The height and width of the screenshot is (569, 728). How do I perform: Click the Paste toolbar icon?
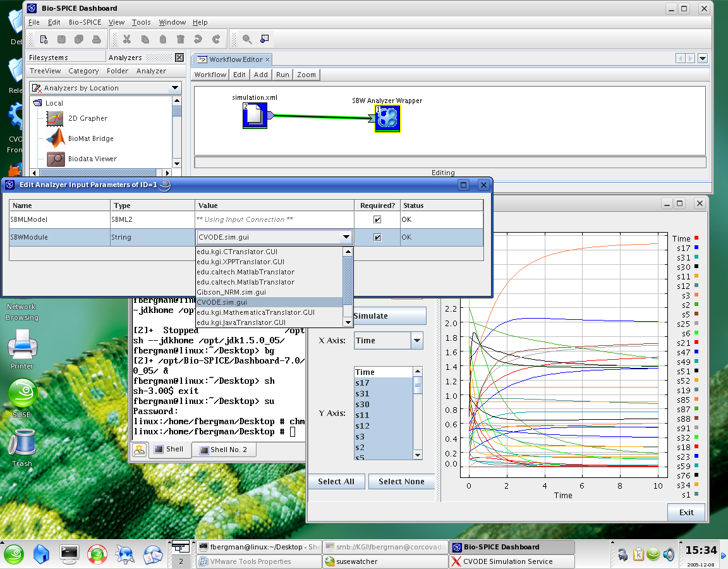point(162,39)
